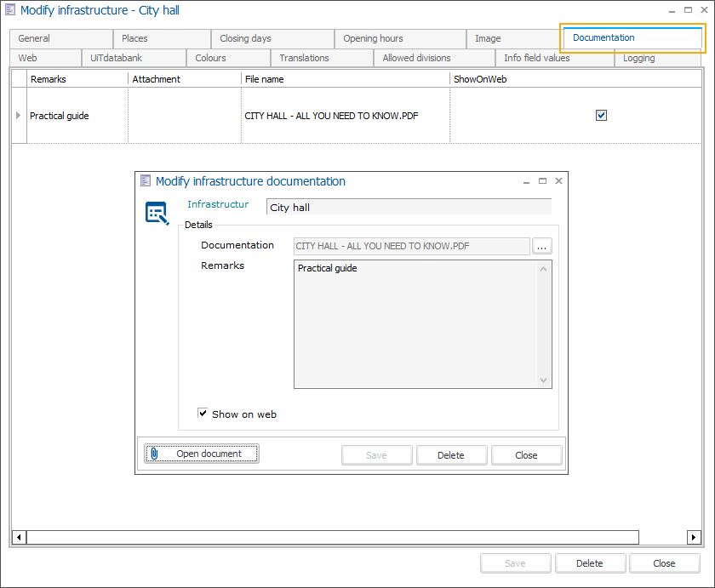The image size is (715, 588).
Task: Open the file browse button next to Documentation
Action: 542,245
